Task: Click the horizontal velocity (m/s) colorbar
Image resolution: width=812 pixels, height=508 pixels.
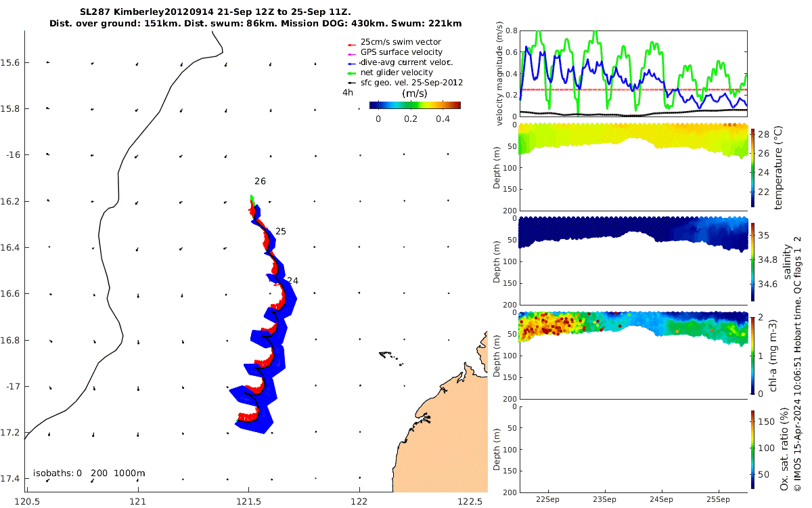Action: (415, 105)
